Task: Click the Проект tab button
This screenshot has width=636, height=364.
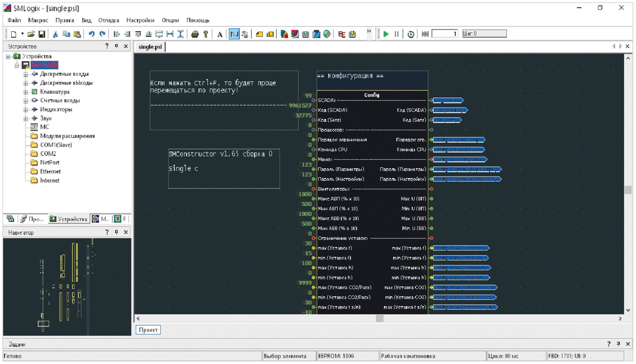Action: [148, 330]
